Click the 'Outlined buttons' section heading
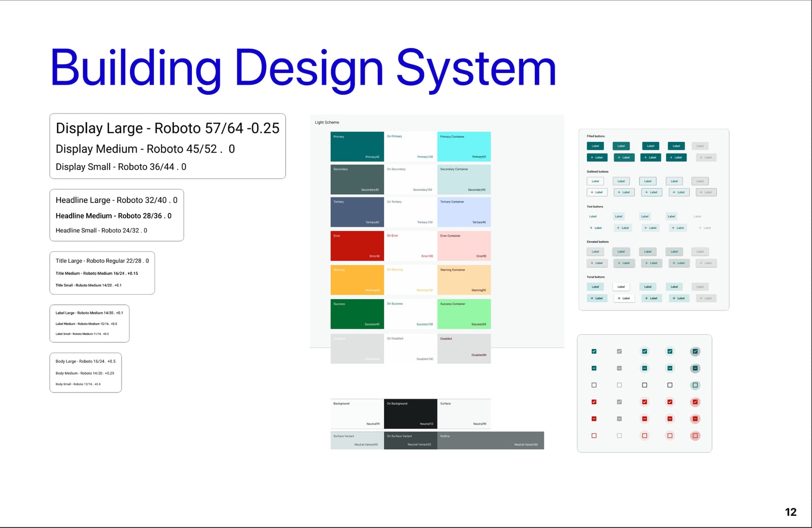This screenshot has width=812, height=528. point(597,171)
